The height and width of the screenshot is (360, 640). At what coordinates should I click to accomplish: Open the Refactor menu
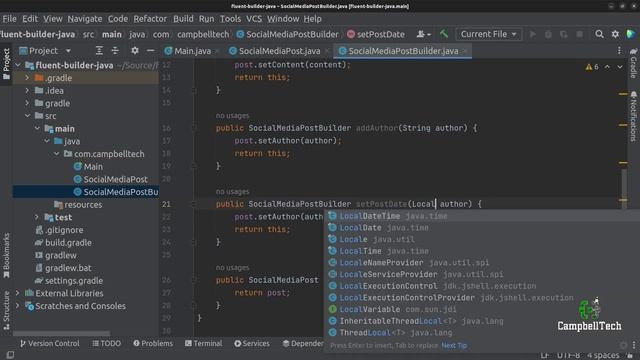150,19
